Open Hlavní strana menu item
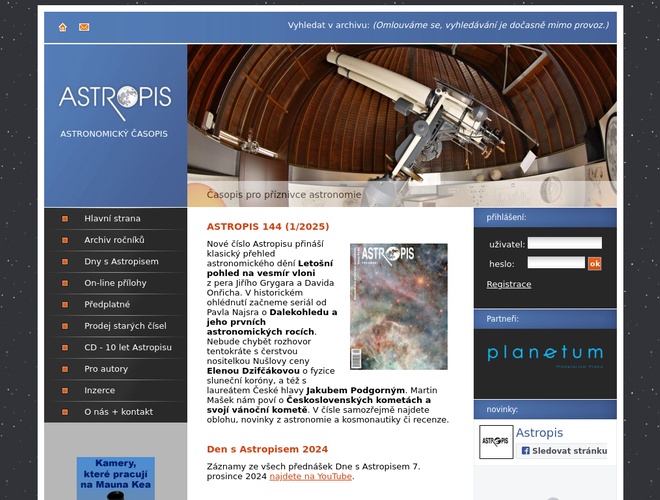Screen dimensions: 660x500 pyautogui.click(x=112, y=218)
